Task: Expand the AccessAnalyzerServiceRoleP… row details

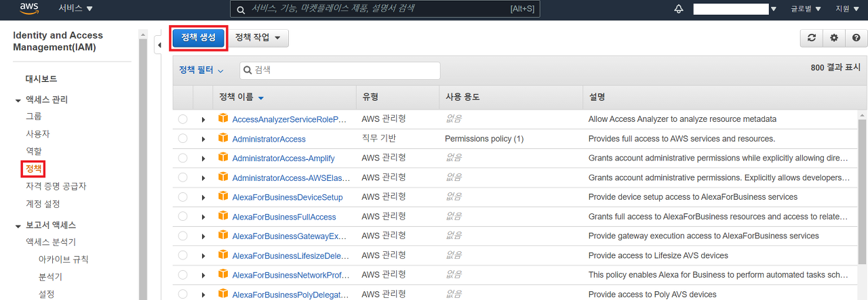Action: pyautogui.click(x=203, y=119)
